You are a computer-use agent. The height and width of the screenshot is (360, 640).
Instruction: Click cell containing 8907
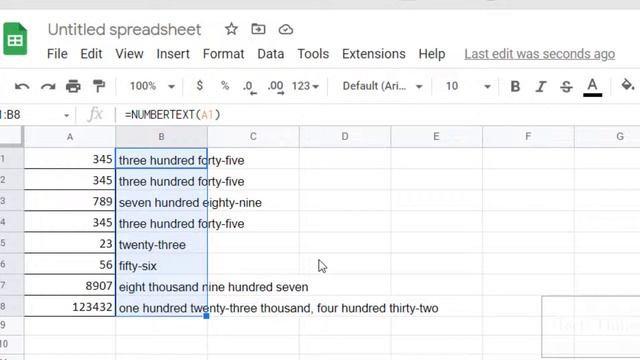tap(70, 286)
